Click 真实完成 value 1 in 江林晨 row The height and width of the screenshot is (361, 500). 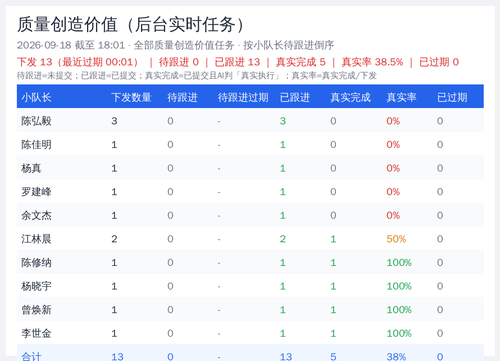coord(333,239)
